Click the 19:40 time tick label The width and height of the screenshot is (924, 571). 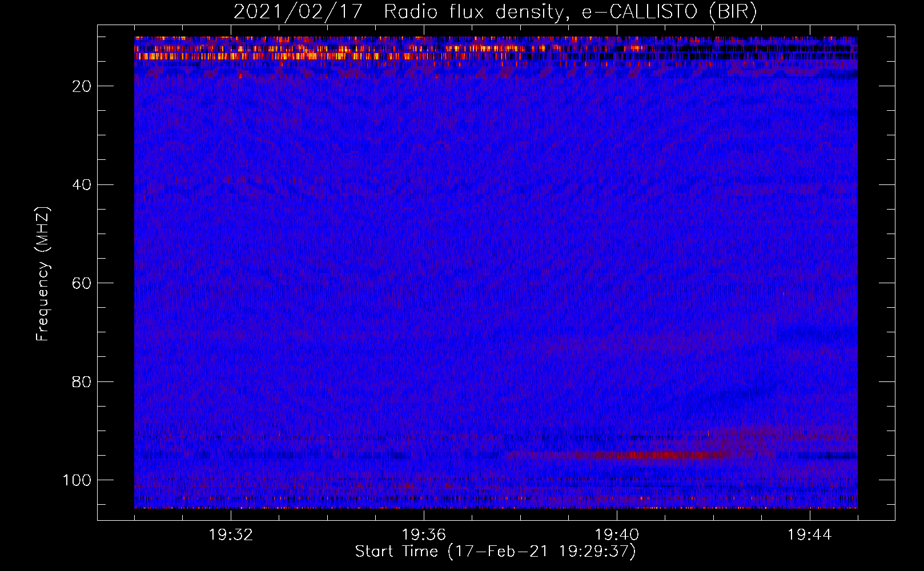tap(617, 535)
